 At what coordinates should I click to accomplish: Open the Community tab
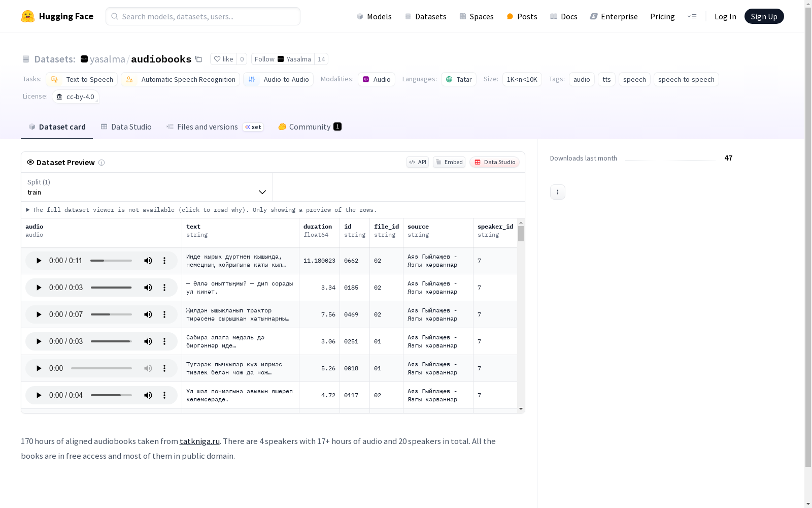point(310,127)
